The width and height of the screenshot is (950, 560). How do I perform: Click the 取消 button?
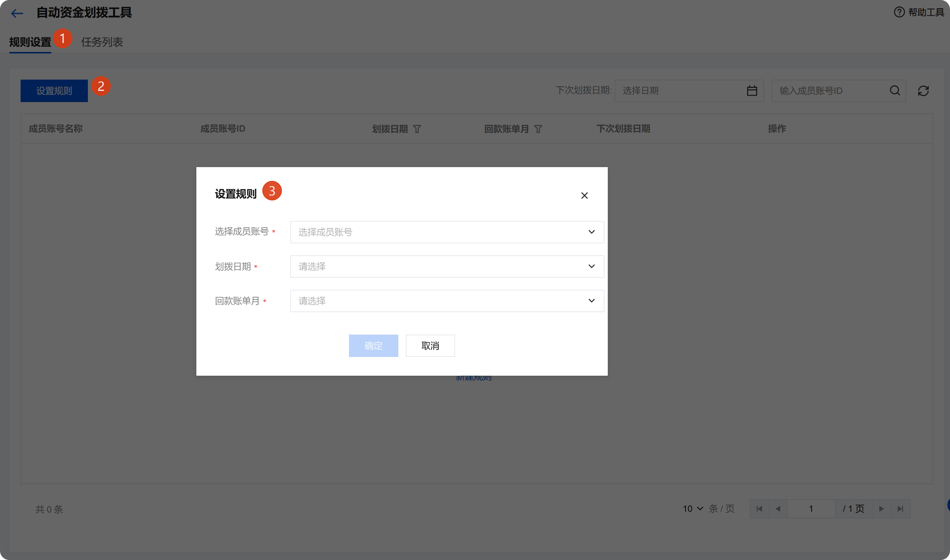[x=430, y=346]
